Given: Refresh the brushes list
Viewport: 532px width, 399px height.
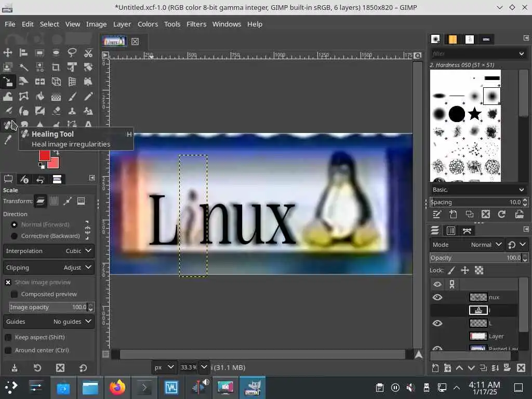Looking at the screenshot, I should (x=502, y=214).
